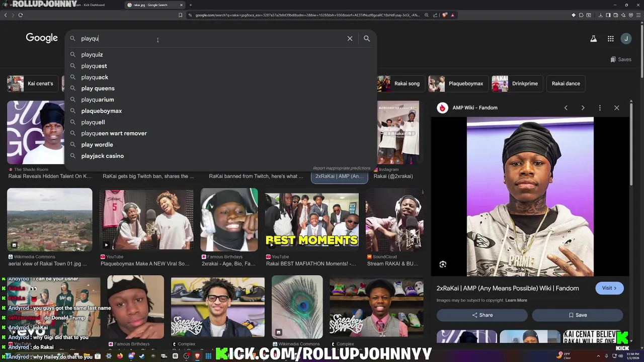The width and height of the screenshot is (644, 362).
Task: Click Report inappropriate predictions link
Action: 341,168
